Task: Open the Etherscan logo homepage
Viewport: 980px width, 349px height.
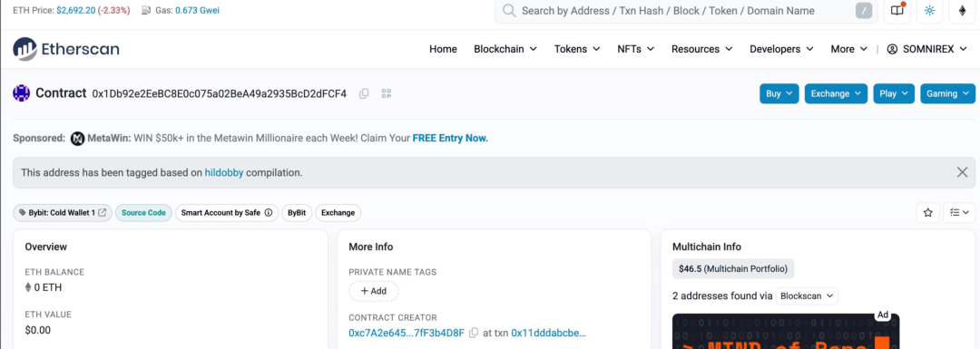Action: [x=66, y=49]
